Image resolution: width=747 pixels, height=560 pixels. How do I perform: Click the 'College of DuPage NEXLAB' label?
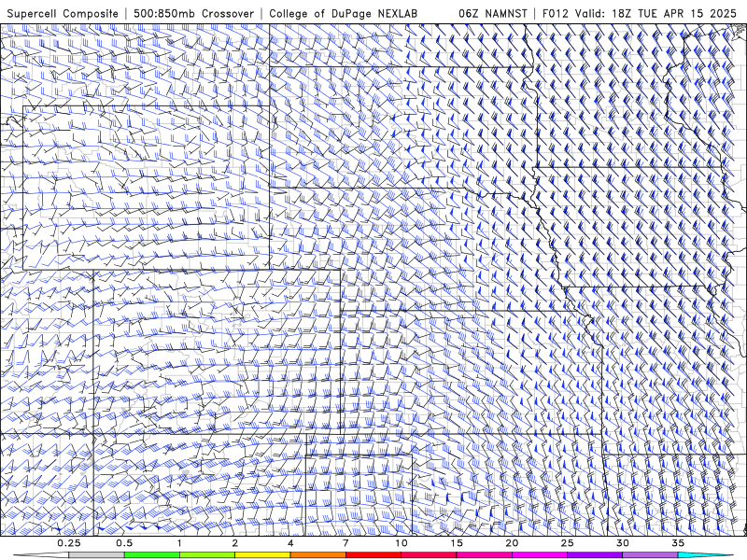click(x=343, y=13)
